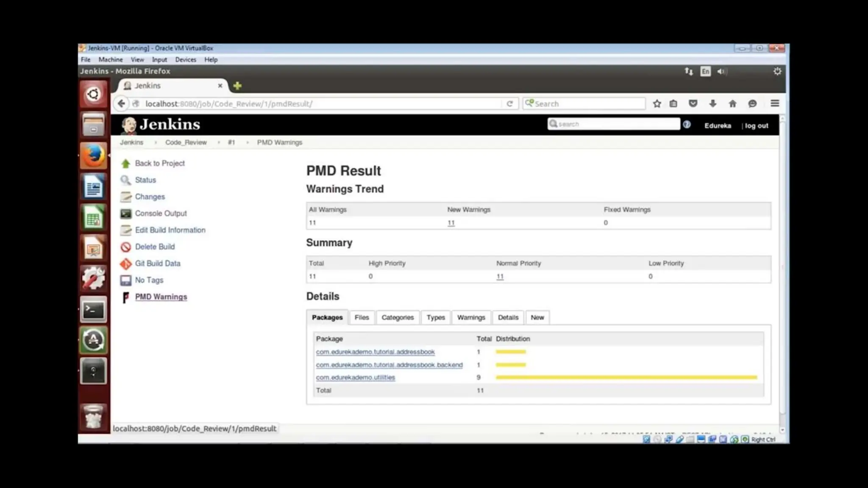Image resolution: width=868 pixels, height=488 pixels.
Task: Open LibreOffice Calc from the launcher
Action: (93, 217)
